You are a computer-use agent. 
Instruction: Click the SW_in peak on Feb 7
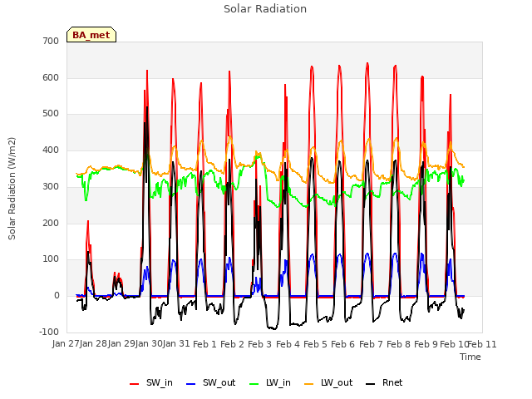click(x=367, y=63)
